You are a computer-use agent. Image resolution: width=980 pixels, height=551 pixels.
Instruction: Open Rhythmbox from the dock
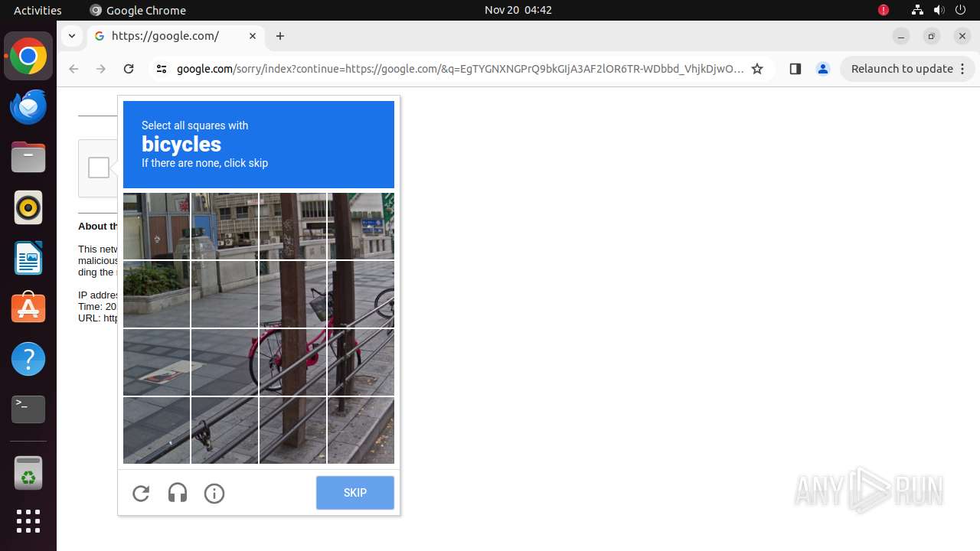coord(28,208)
